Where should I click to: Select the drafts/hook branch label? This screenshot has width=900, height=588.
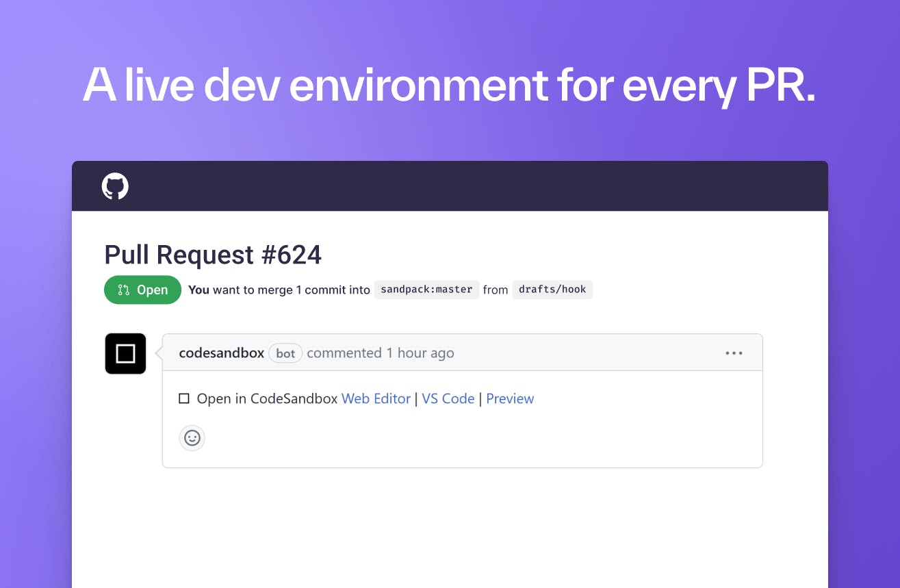click(552, 290)
